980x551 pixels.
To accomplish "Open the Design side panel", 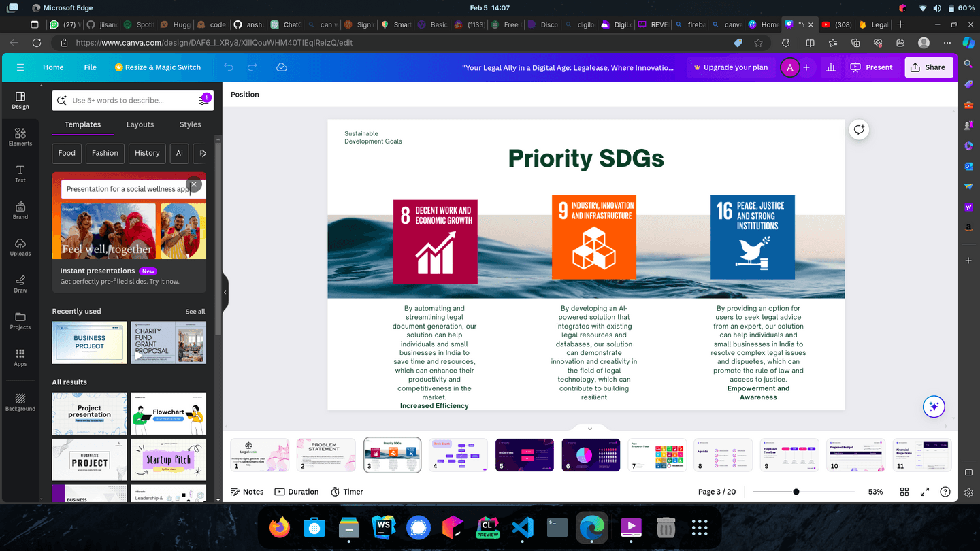I will tap(20, 100).
